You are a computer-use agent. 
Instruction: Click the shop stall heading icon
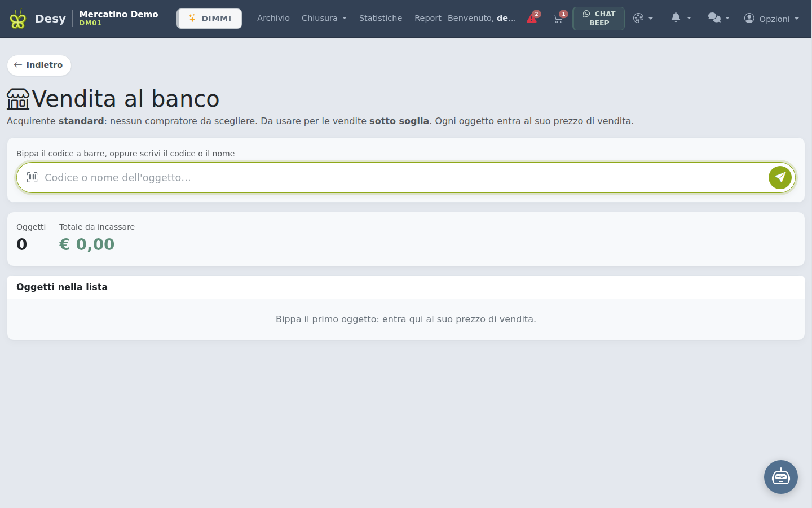(18, 99)
